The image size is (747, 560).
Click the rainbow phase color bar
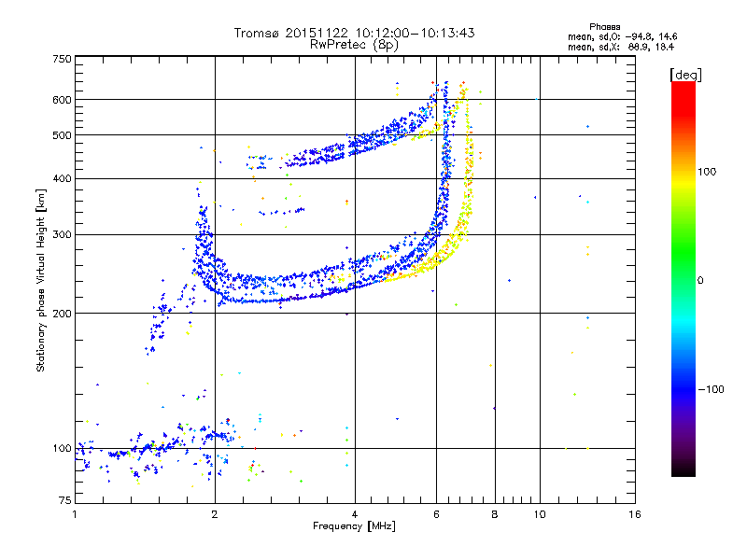[684, 278]
